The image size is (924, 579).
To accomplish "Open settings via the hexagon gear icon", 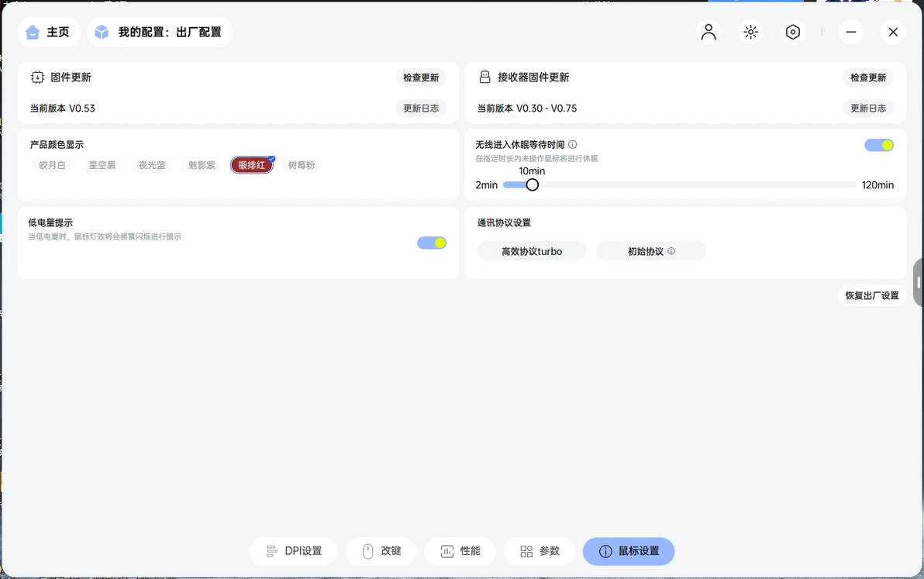I will point(792,32).
